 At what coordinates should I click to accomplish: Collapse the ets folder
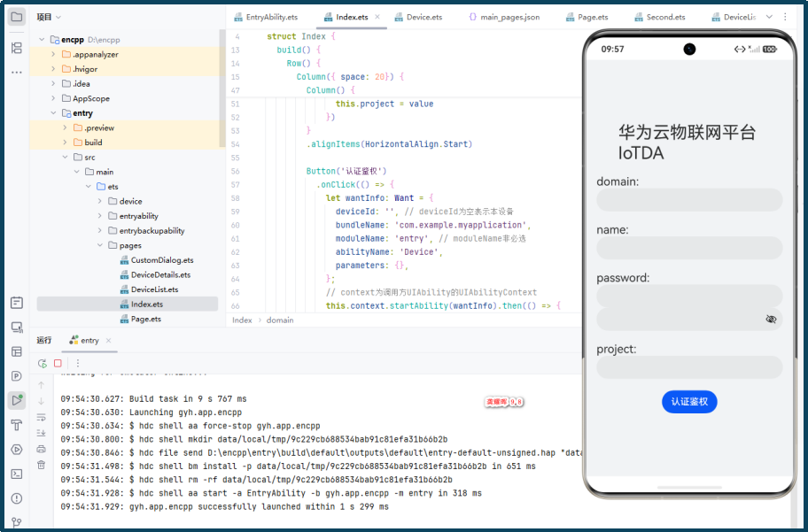pos(89,187)
